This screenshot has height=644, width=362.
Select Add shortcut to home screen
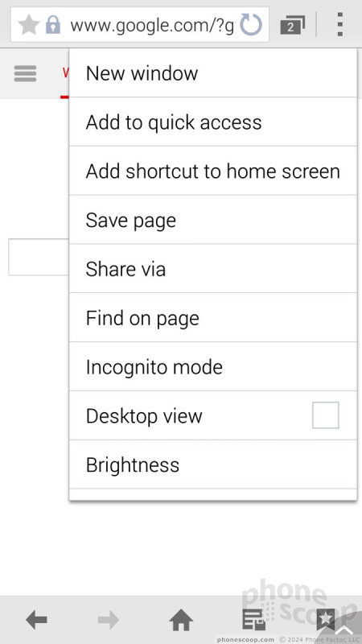[x=213, y=171]
